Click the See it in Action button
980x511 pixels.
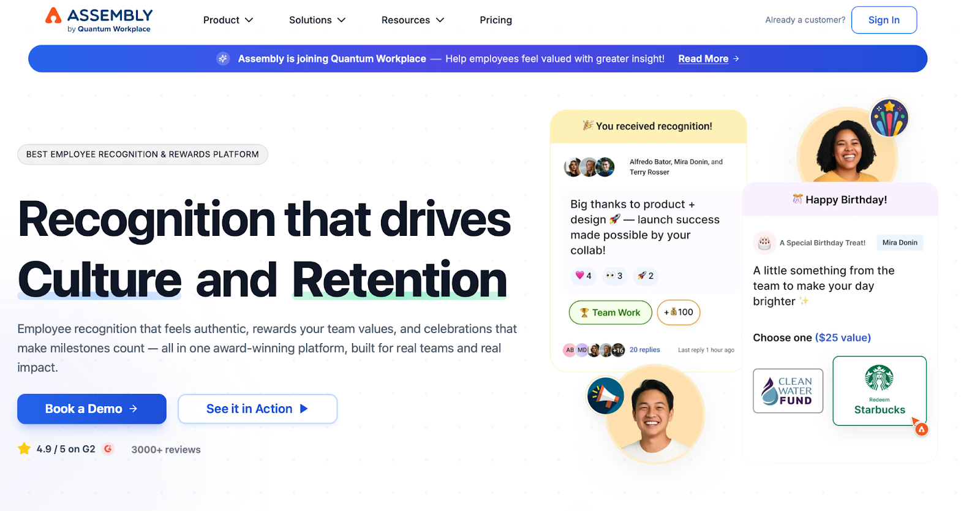tap(257, 409)
